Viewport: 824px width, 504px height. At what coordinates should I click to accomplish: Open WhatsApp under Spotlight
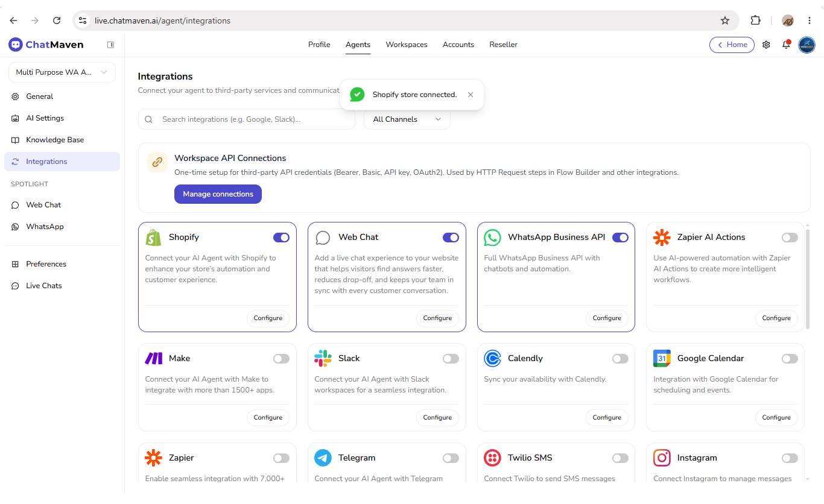[x=62, y=227]
